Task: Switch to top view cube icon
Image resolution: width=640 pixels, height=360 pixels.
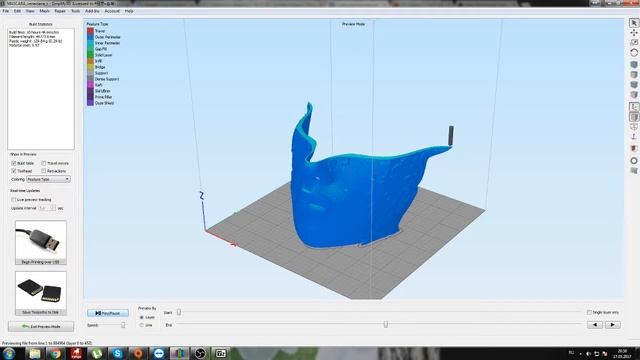Action: point(634,75)
